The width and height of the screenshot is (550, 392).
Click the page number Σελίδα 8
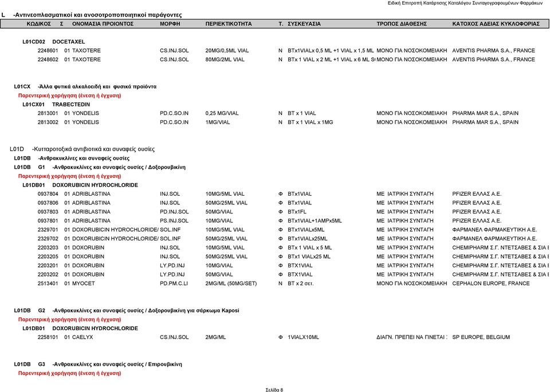tap(274, 390)
